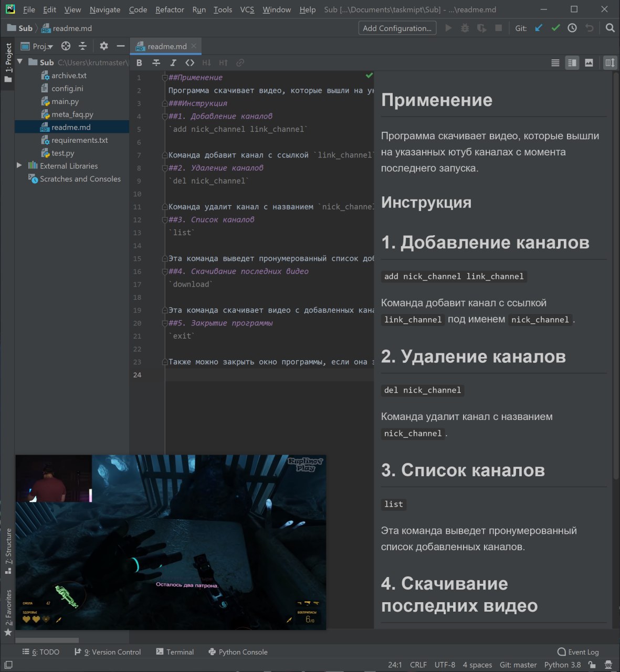The width and height of the screenshot is (620, 672).
Task: Open the Refactor menu
Action: click(170, 9)
